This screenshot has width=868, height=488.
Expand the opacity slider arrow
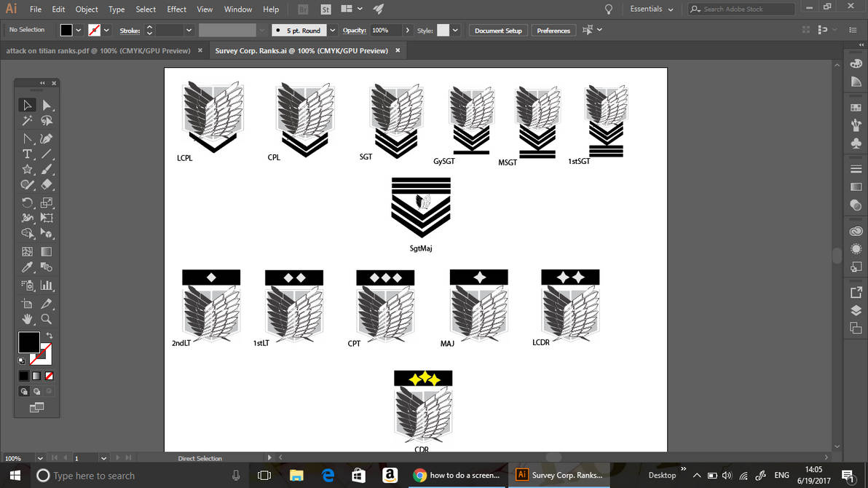[x=408, y=31]
